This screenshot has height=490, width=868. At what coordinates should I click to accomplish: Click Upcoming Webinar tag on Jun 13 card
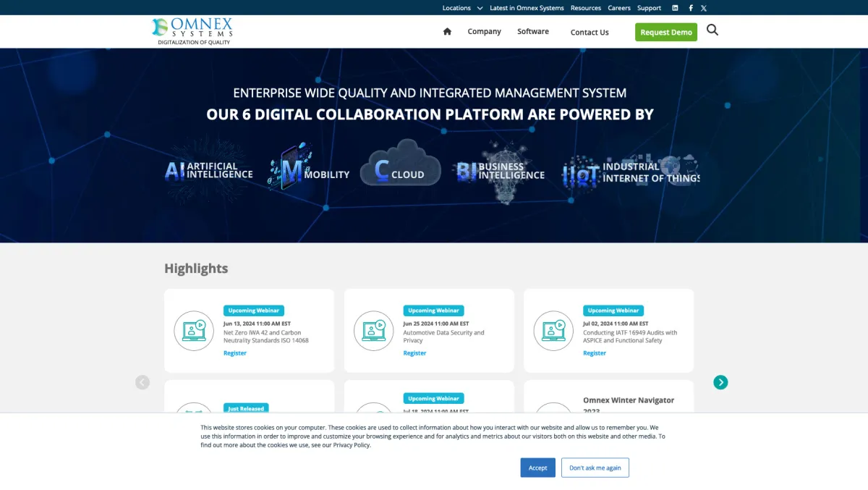[x=254, y=311]
